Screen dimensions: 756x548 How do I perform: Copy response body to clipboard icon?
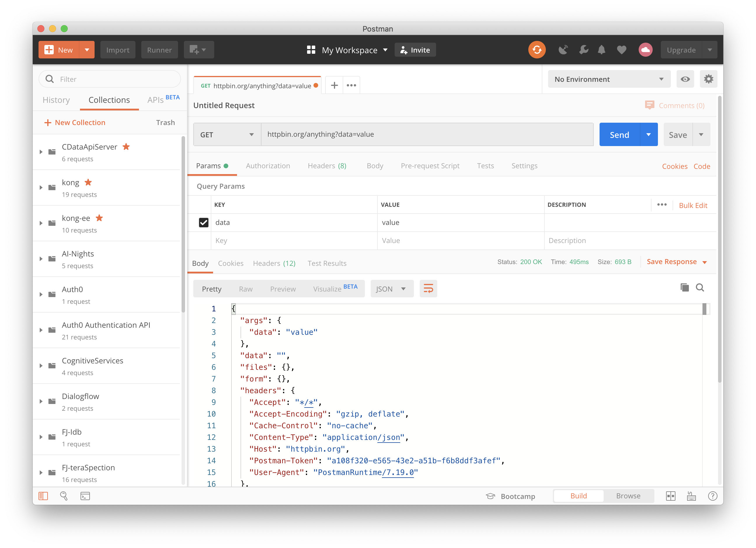(x=685, y=287)
